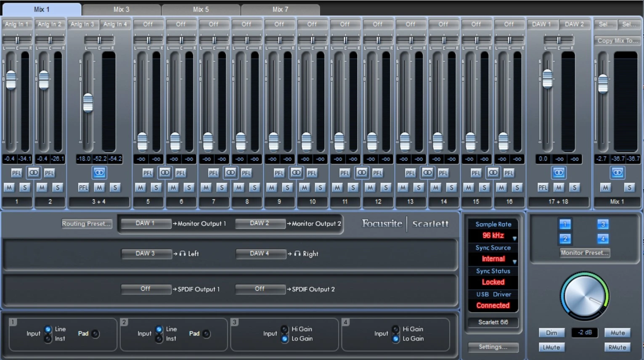Switch to the Mix 3 tab
644x360 pixels.
121,9
